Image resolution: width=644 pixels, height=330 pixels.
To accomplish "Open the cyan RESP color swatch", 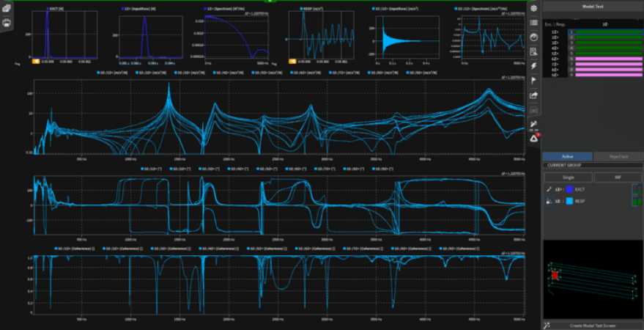I will click(x=569, y=202).
